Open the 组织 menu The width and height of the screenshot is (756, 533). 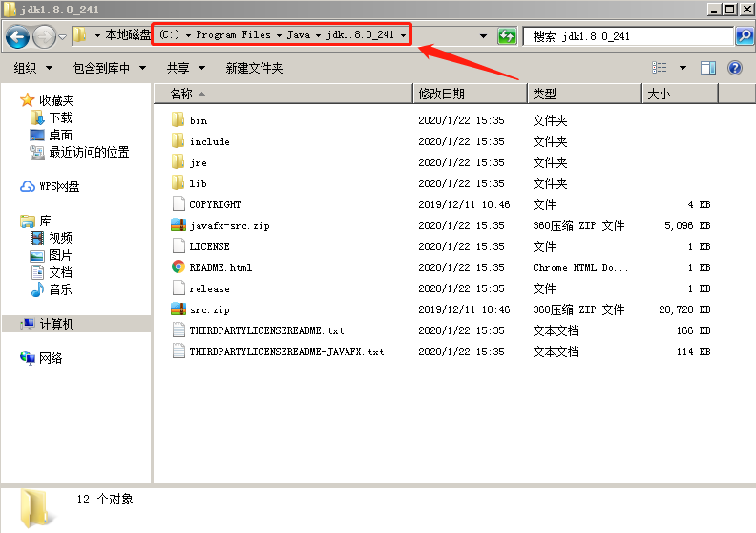(x=32, y=68)
